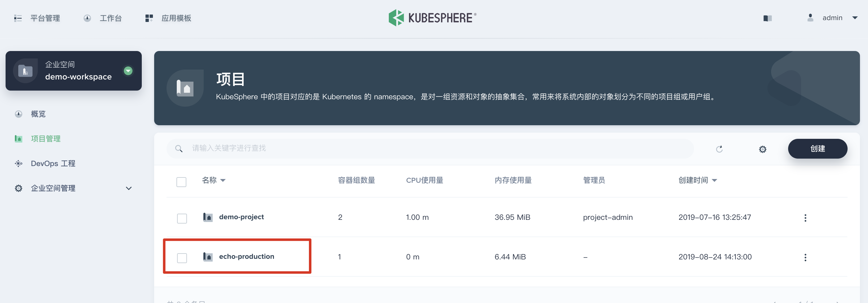Click the 概览 overview icon

(19, 114)
